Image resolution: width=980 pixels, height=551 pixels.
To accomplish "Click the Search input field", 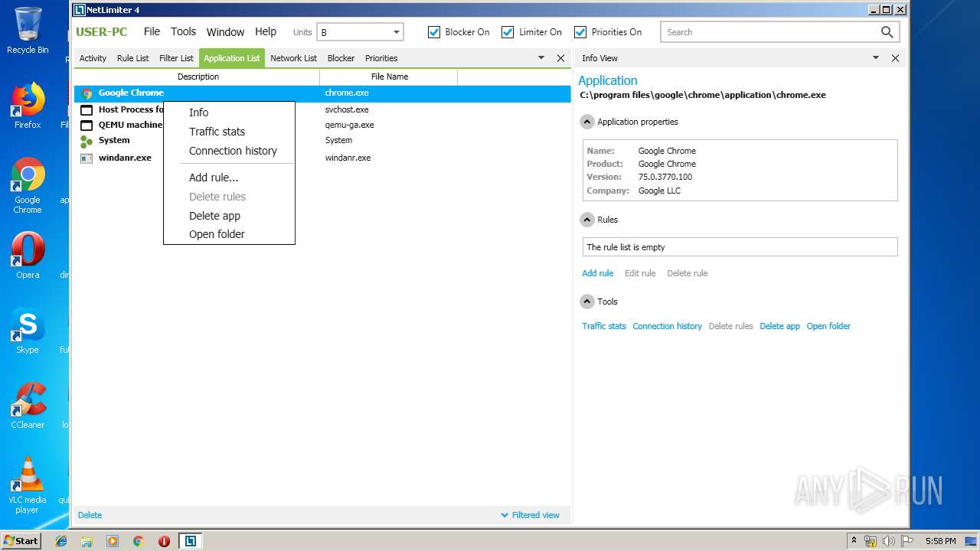I will click(x=769, y=32).
